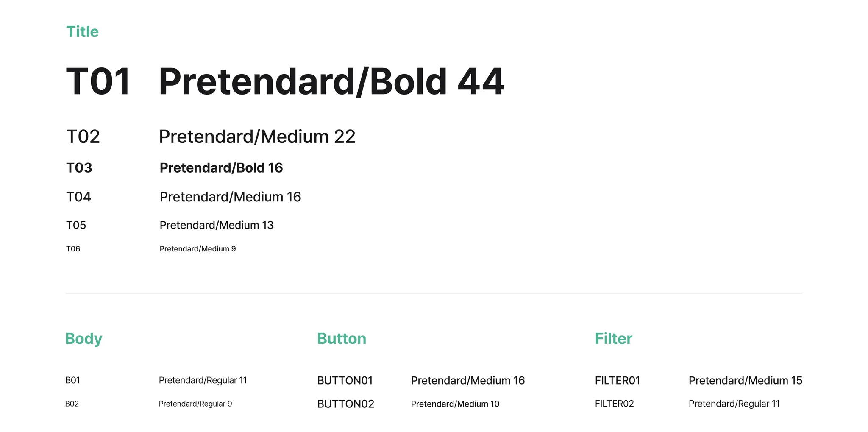Click the Pretendard/Medium 13 sample text
Viewport: 868px width, 432px height.
[216, 225]
